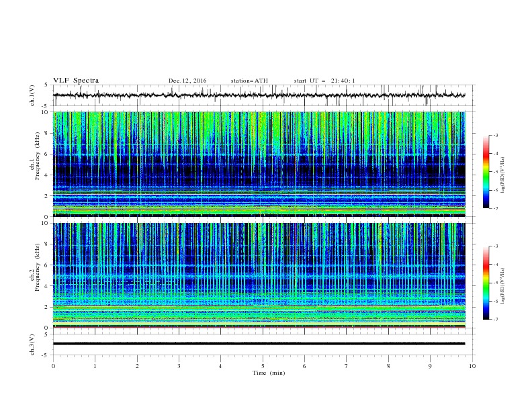Click the '10' tick on the time axis
The height and width of the screenshot is (411, 532).
[x=472, y=366]
